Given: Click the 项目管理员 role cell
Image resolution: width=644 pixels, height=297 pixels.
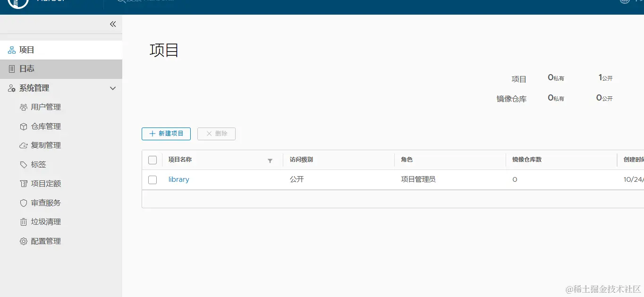Looking at the screenshot, I should point(418,179).
